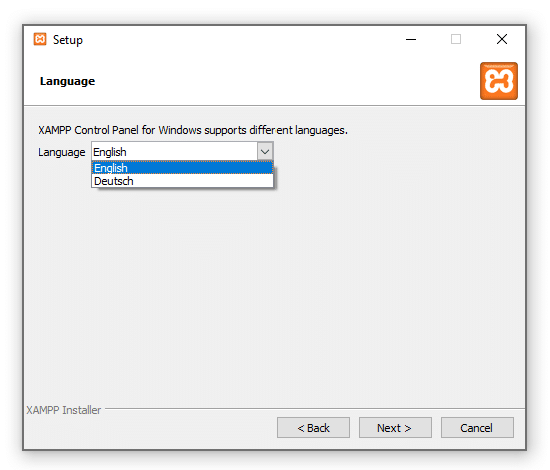The width and height of the screenshot is (550, 470).
Task: Go to the next setup step
Action: (395, 428)
